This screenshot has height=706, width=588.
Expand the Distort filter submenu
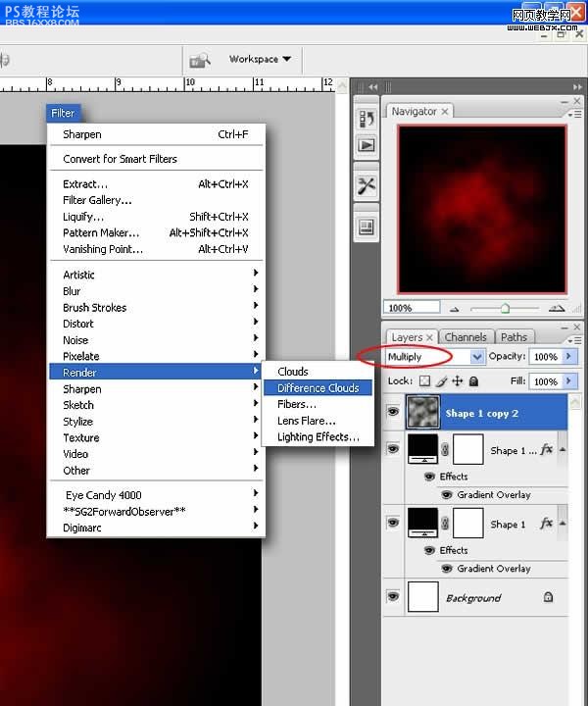tap(156, 324)
